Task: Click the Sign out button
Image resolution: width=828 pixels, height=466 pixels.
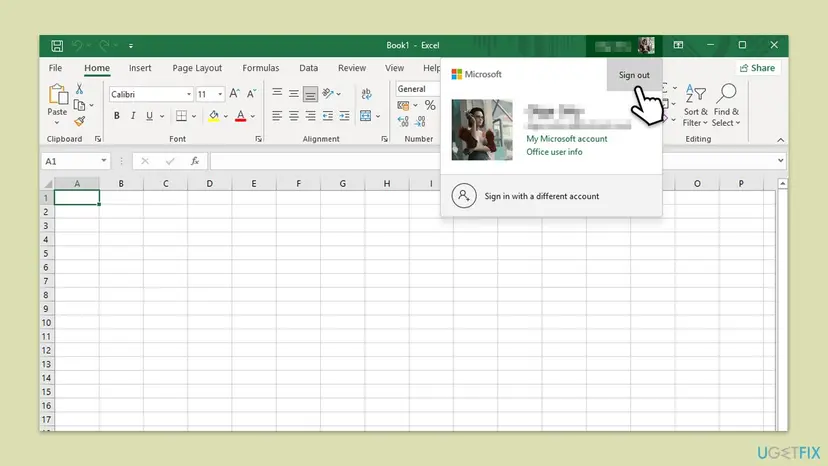Action: coord(634,75)
